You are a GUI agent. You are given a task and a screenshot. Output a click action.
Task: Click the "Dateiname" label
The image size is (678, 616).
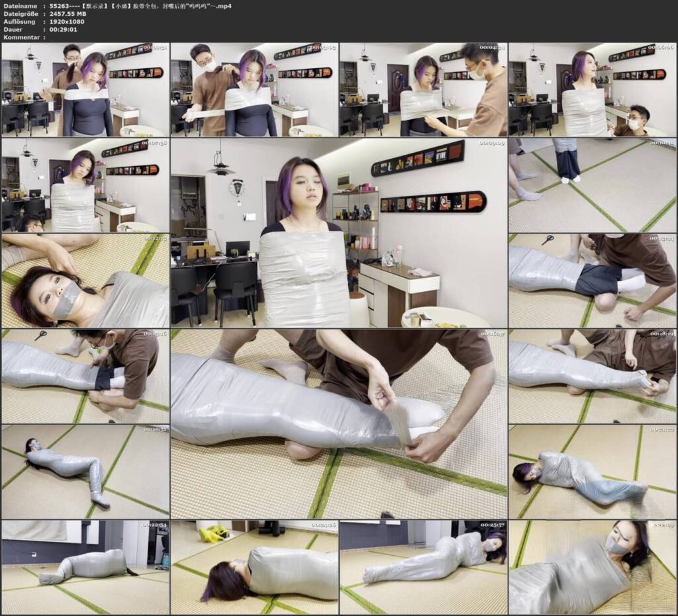pos(19,6)
